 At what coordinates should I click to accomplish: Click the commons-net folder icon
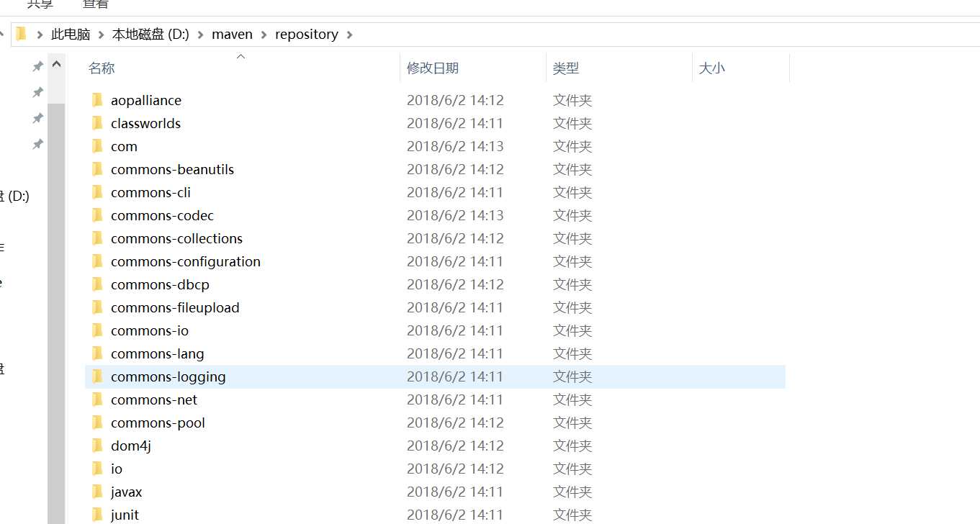click(x=98, y=399)
